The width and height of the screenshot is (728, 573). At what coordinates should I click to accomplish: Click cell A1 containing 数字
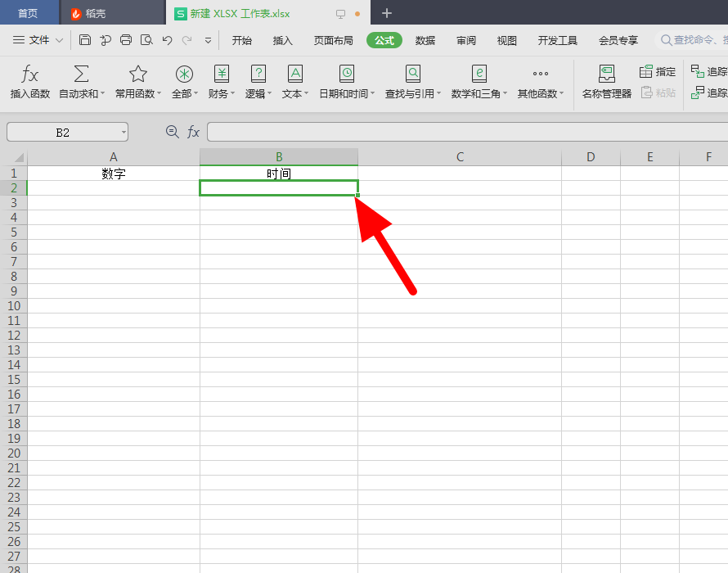coord(113,174)
